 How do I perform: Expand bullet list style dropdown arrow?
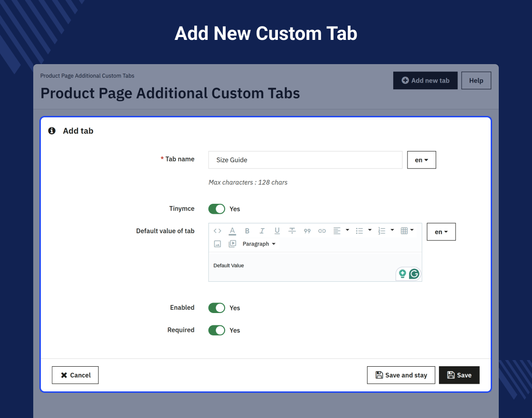[x=370, y=230]
